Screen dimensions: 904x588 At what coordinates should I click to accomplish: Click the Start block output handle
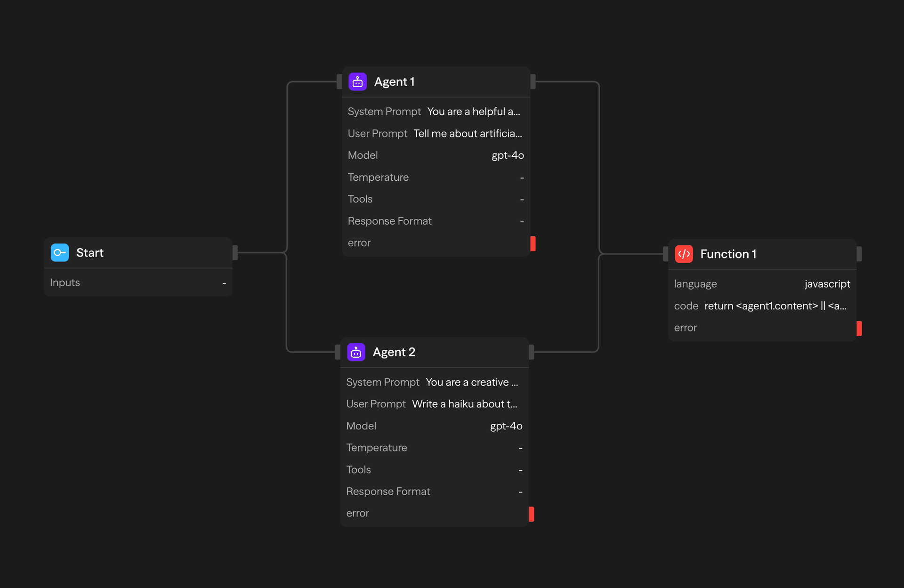pyautogui.click(x=235, y=253)
